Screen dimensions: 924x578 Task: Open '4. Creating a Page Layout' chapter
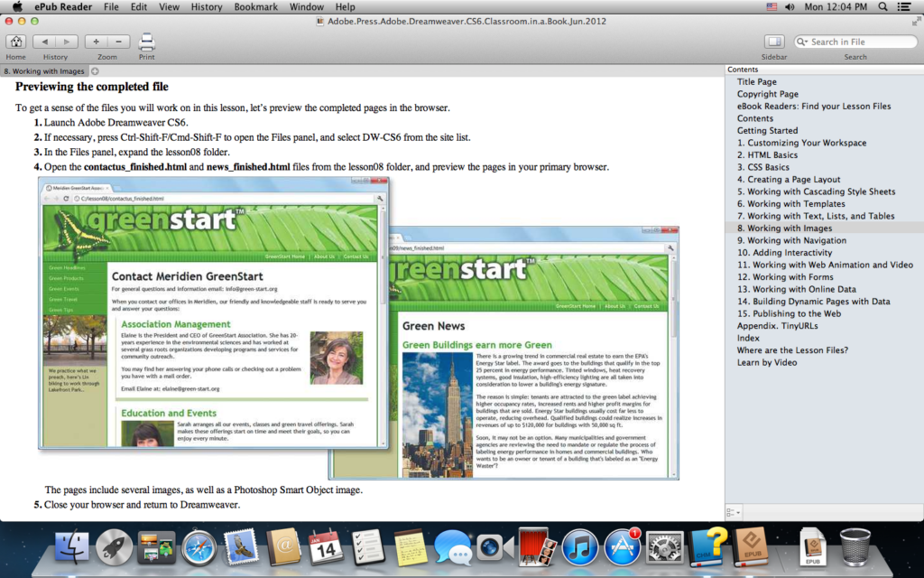tap(789, 180)
